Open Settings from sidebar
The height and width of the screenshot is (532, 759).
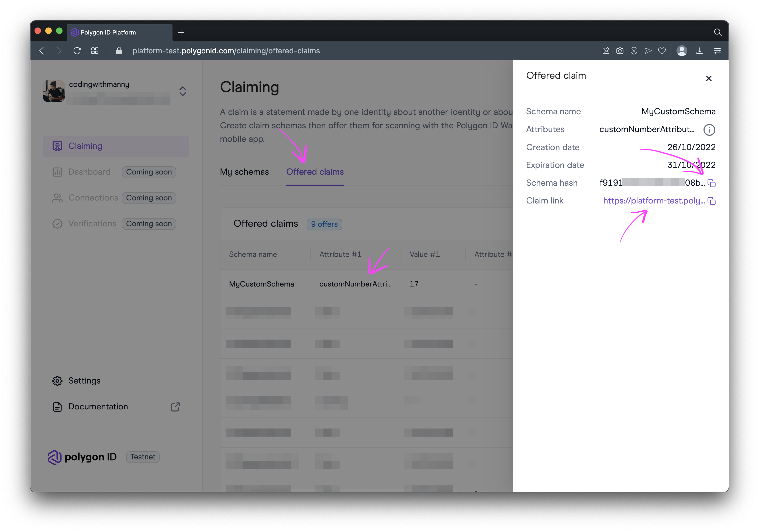point(84,381)
